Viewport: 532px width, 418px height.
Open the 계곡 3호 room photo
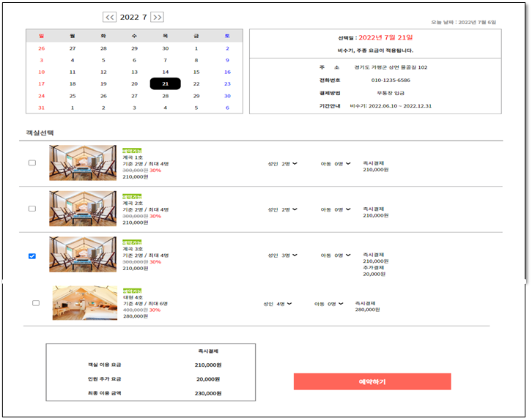pyautogui.click(x=83, y=254)
